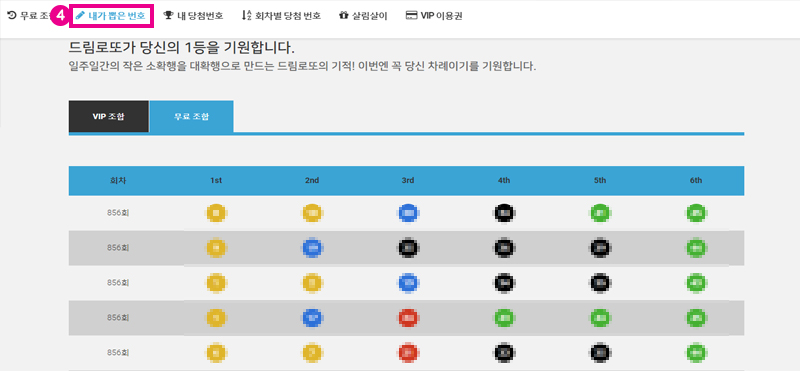Switch to the VIP 조합 tab

tap(108, 116)
